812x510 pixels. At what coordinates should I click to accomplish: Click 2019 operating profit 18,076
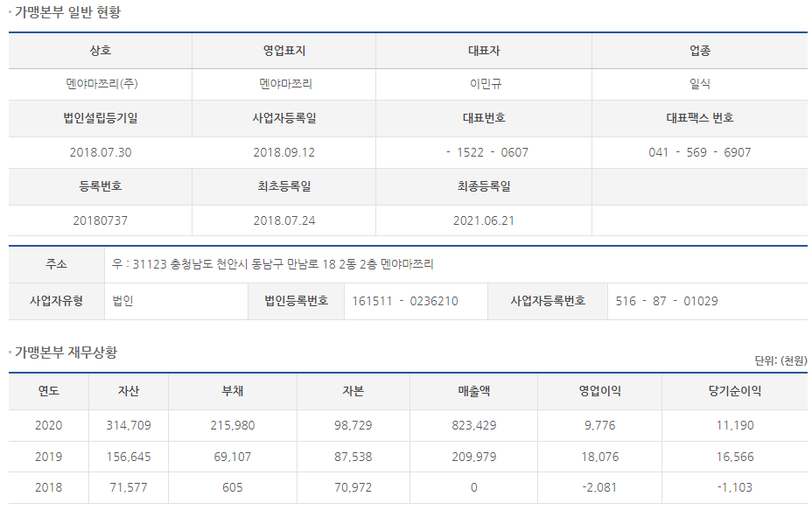point(599,458)
